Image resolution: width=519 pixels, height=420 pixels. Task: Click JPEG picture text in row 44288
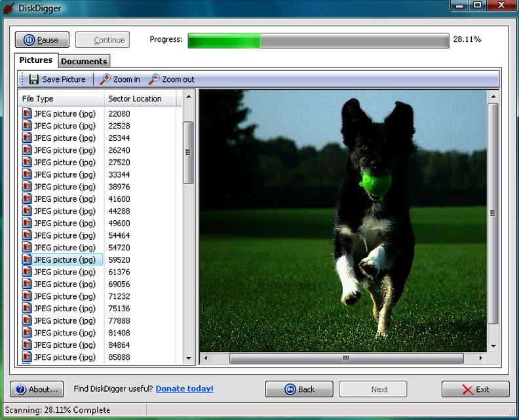[x=65, y=211]
